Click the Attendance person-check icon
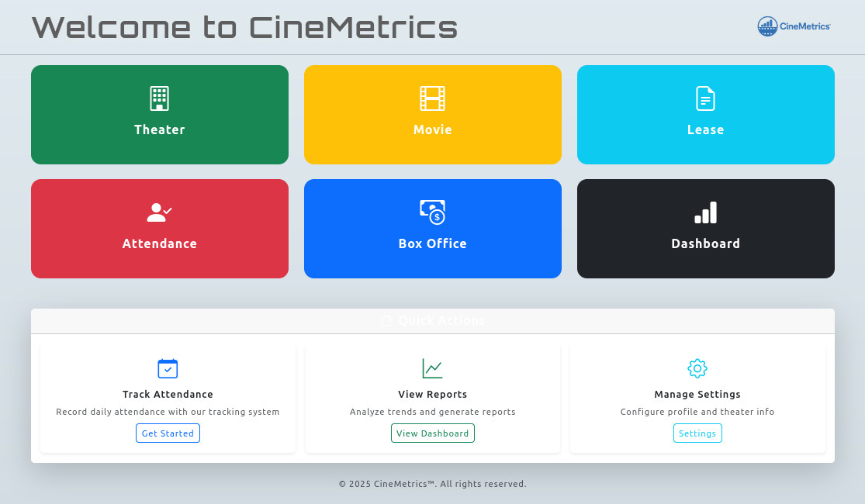This screenshot has width=865, height=504. (159, 212)
